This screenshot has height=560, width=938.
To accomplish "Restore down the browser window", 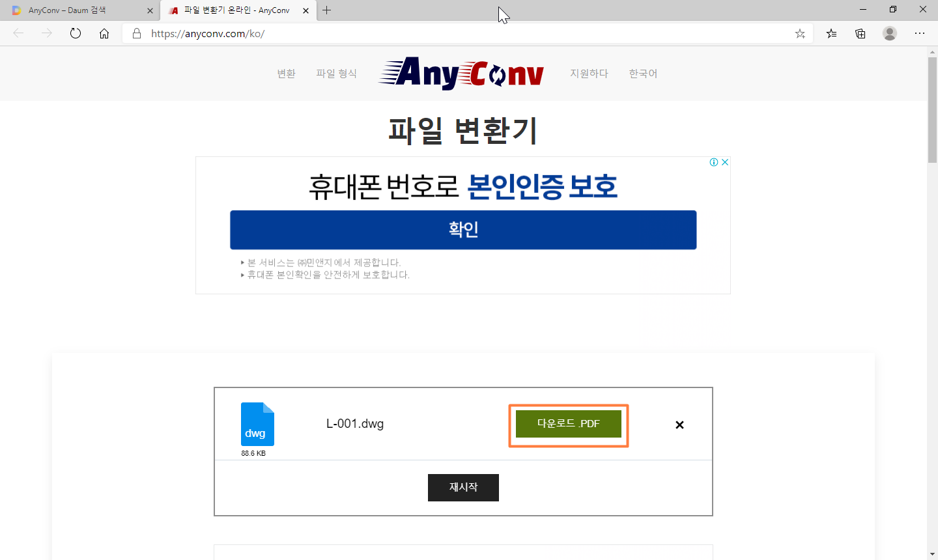I will (x=893, y=10).
